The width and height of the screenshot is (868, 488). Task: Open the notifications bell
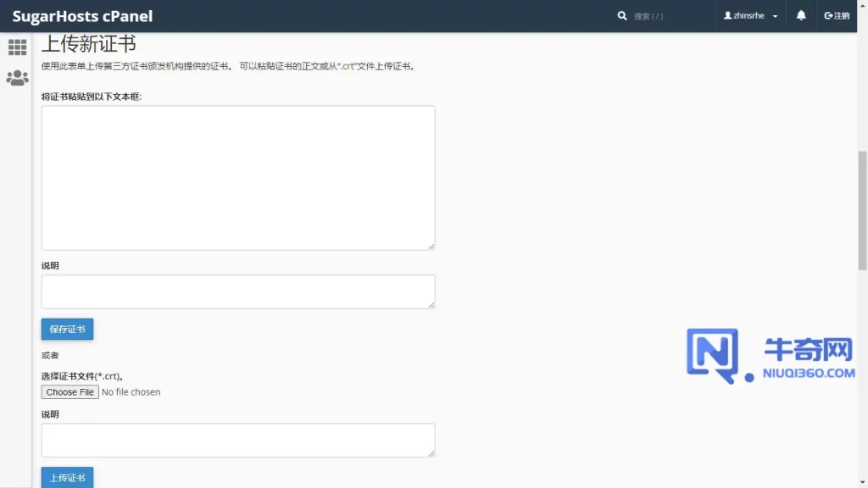point(801,15)
